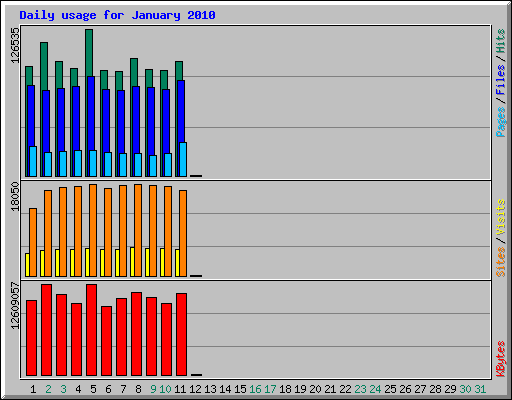The width and height of the screenshot is (512, 400).
Task: Select the cyan Pages bar for day 11
Action: point(183,159)
